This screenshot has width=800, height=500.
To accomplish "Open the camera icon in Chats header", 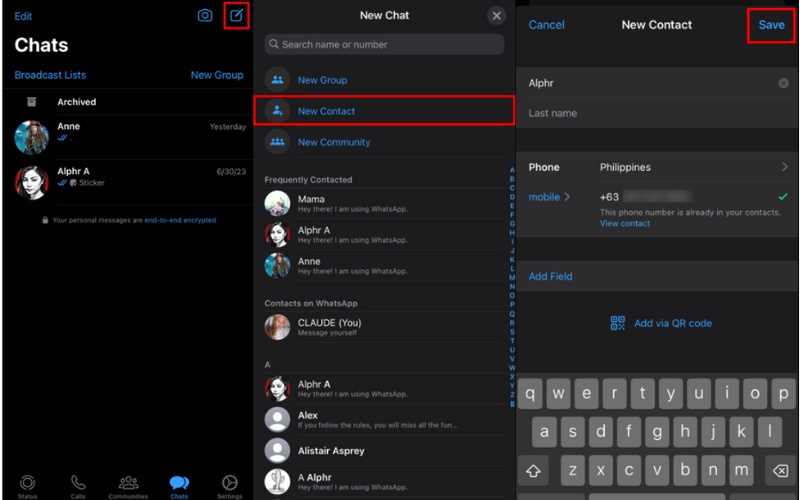I will pos(205,16).
